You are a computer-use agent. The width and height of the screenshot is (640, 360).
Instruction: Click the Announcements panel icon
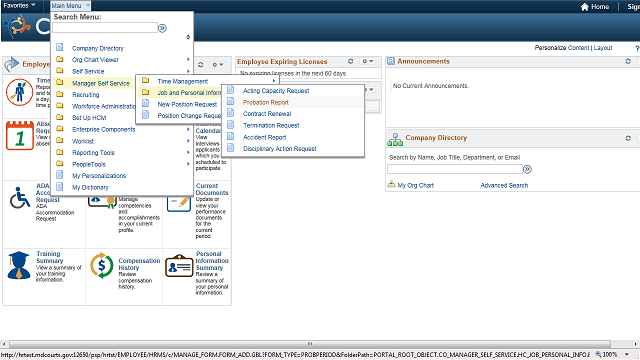point(391,61)
